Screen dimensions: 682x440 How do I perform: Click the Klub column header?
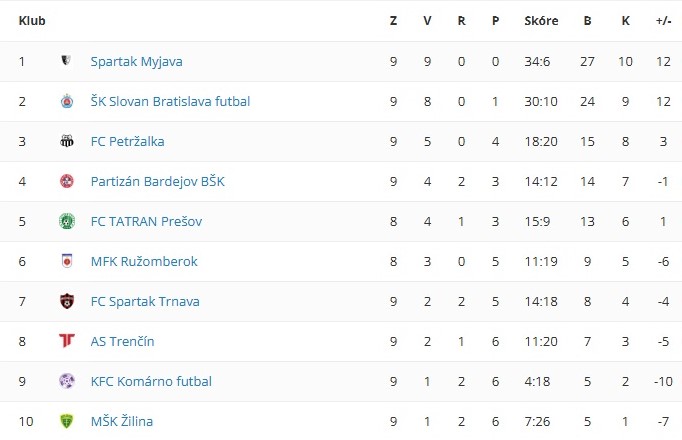31,20
